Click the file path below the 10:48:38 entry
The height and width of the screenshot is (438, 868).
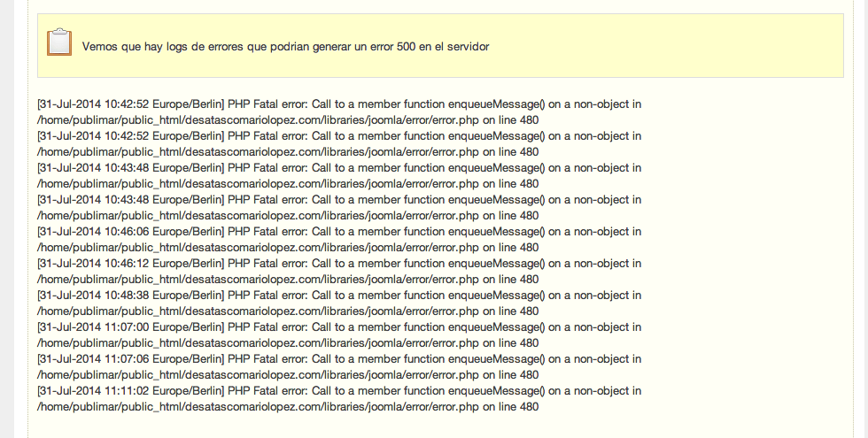pos(258,311)
